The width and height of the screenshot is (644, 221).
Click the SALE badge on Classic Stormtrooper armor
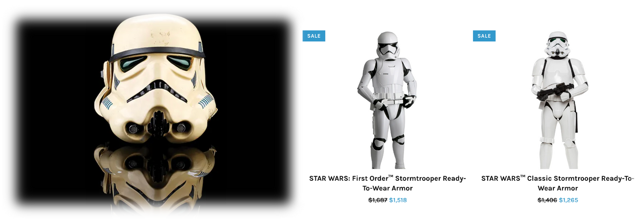484,36
